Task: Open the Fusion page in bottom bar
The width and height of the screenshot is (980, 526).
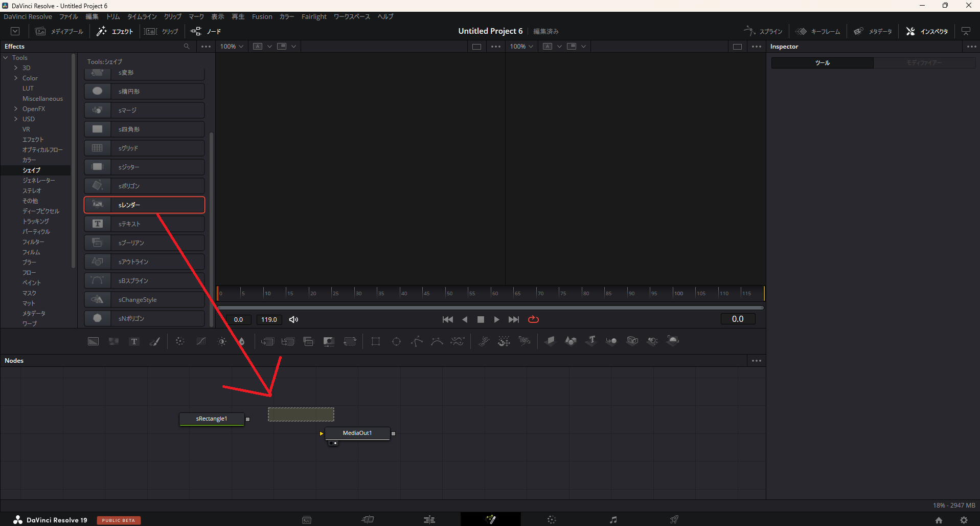Action: point(491,519)
